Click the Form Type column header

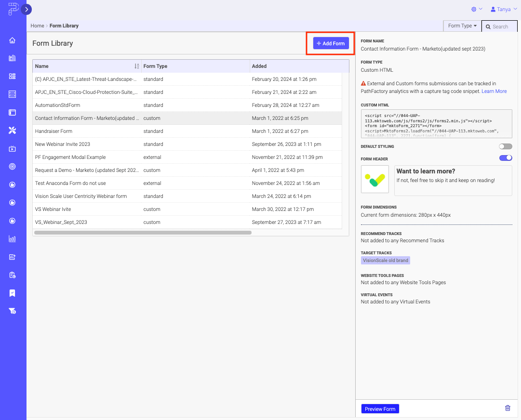196,66
